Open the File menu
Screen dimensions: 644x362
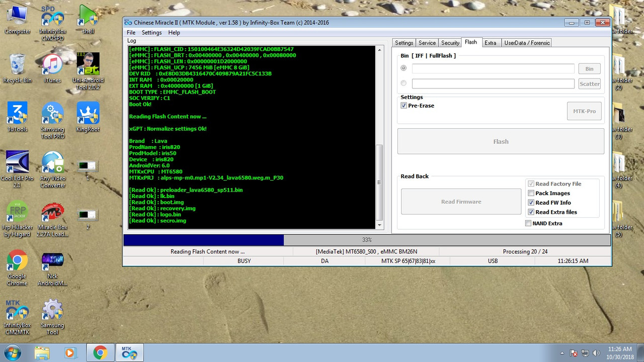click(131, 33)
